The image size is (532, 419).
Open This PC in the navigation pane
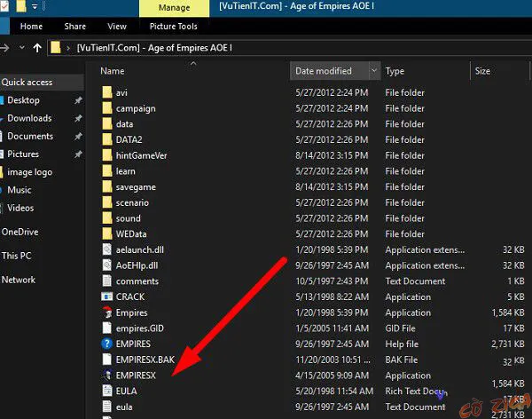(16, 256)
